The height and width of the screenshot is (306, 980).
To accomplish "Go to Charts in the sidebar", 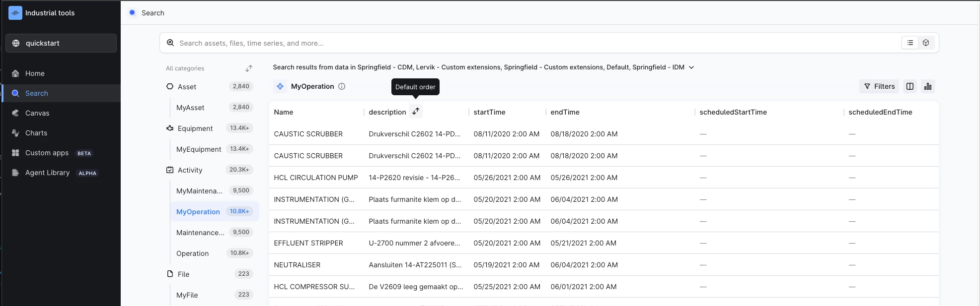I will coord(36,133).
